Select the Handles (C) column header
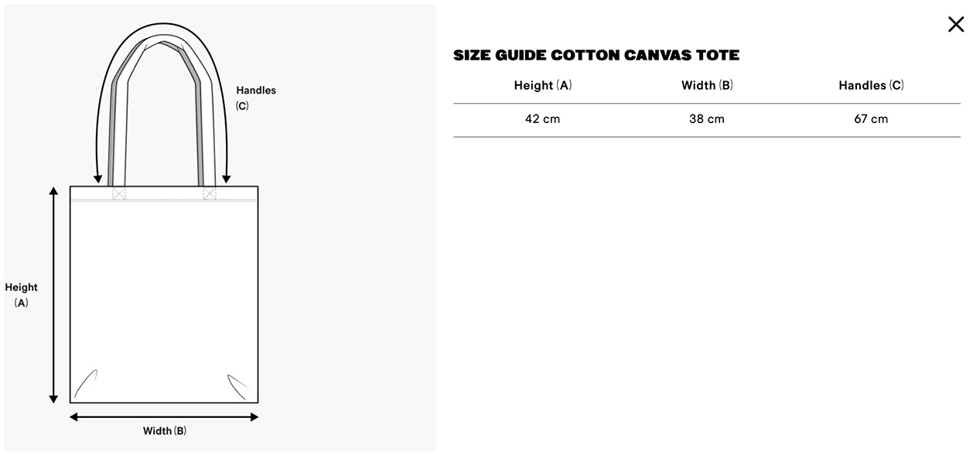 tap(871, 85)
